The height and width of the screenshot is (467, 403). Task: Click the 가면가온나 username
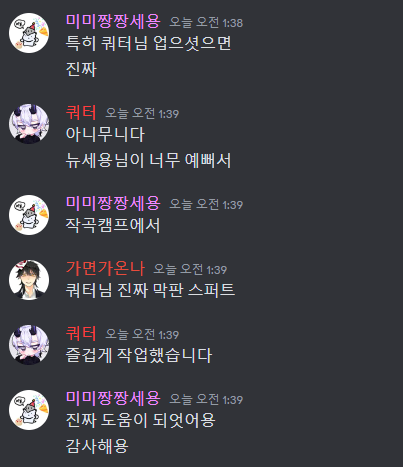105,268
